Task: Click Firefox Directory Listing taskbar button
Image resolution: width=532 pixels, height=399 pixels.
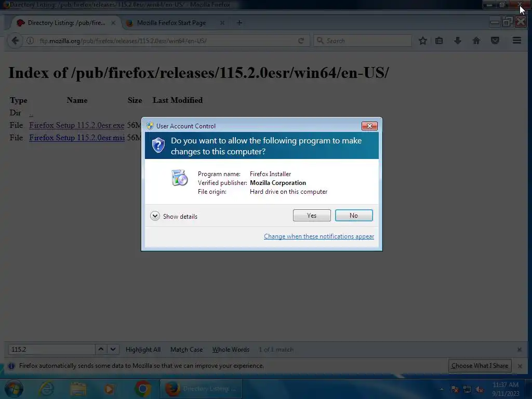Action: click(x=201, y=389)
